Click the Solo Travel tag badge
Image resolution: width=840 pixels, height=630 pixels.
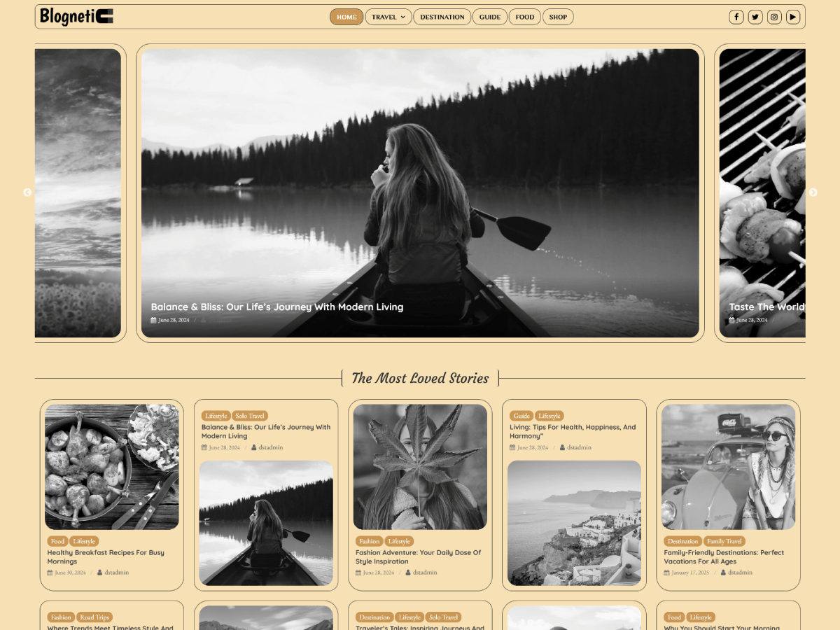pos(250,415)
